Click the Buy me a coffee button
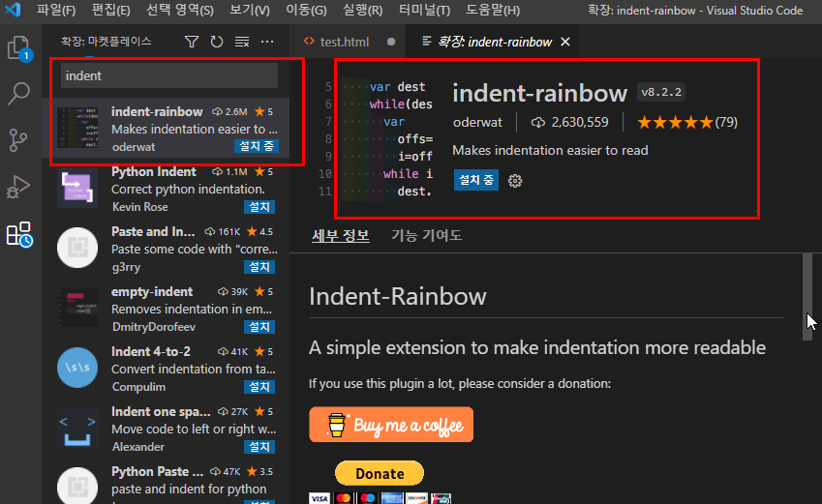822x504 pixels. click(391, 425)
